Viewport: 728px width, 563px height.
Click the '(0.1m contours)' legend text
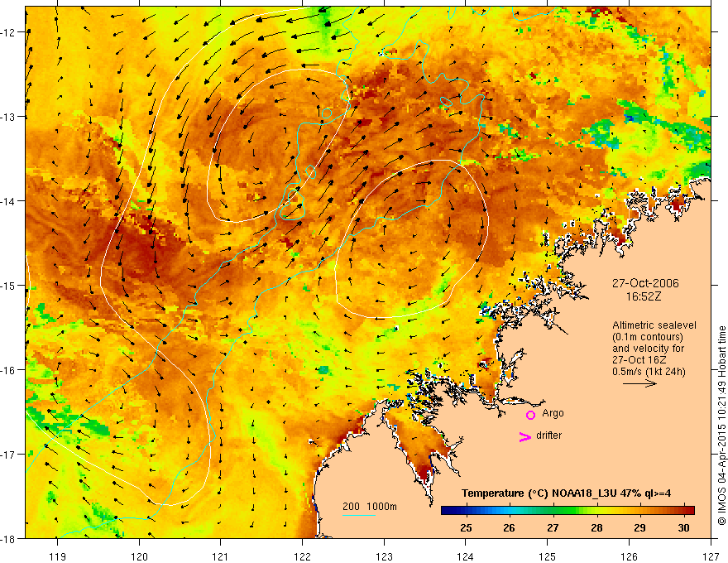click(x=648, y=337)
